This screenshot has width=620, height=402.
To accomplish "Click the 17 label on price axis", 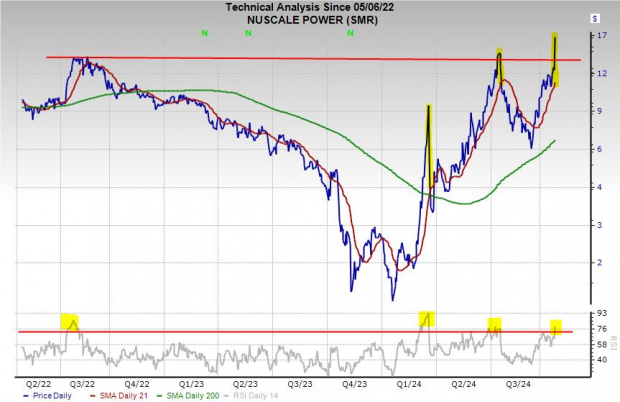I will point(601,36).
